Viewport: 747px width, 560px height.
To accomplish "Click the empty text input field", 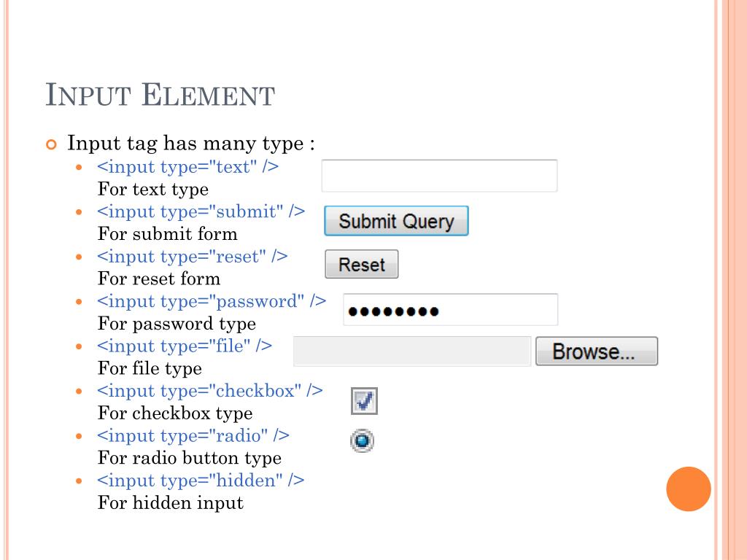I will click(439, 176).
